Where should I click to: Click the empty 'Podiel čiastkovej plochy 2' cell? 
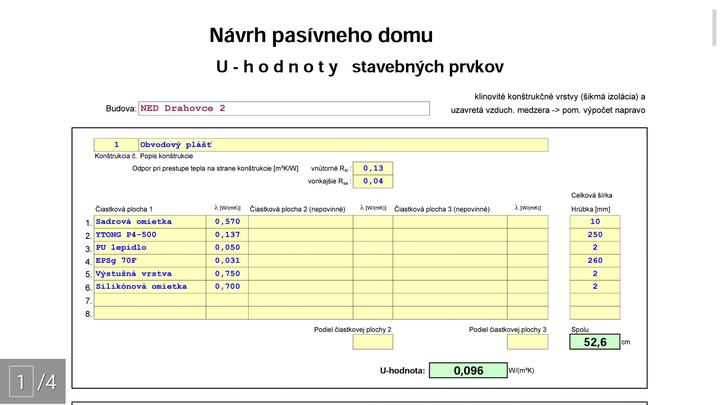373,342
